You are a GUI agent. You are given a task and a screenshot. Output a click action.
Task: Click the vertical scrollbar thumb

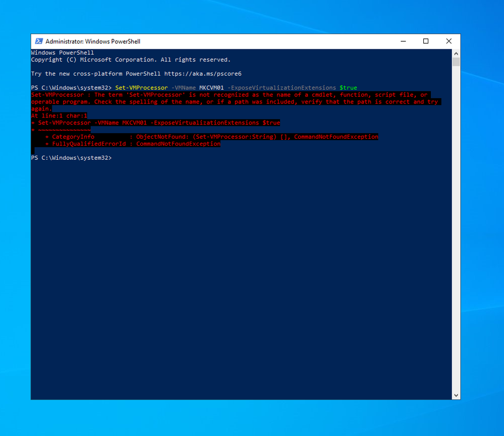(456, 61)
